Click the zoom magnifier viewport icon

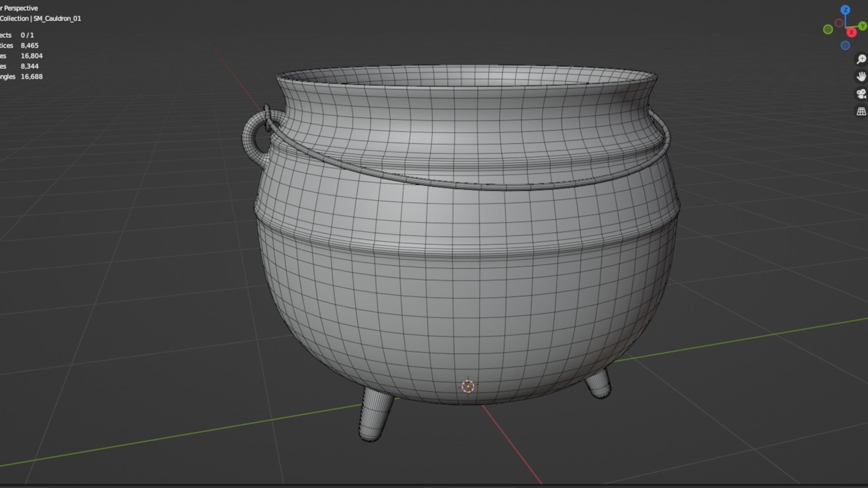tap(861, 59)
